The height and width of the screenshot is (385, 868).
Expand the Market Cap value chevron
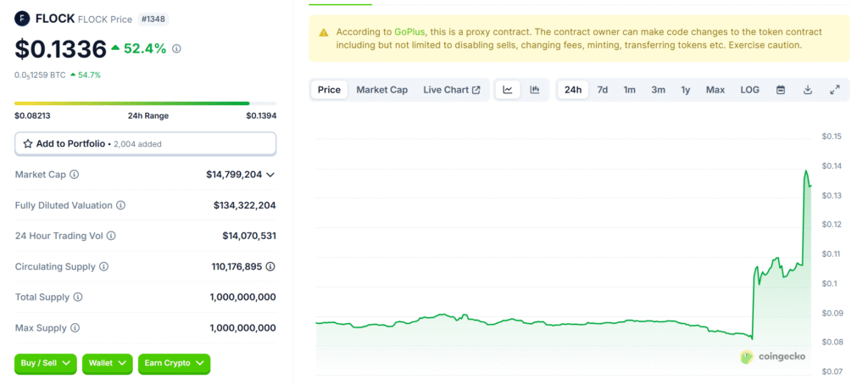pos(270,175)
